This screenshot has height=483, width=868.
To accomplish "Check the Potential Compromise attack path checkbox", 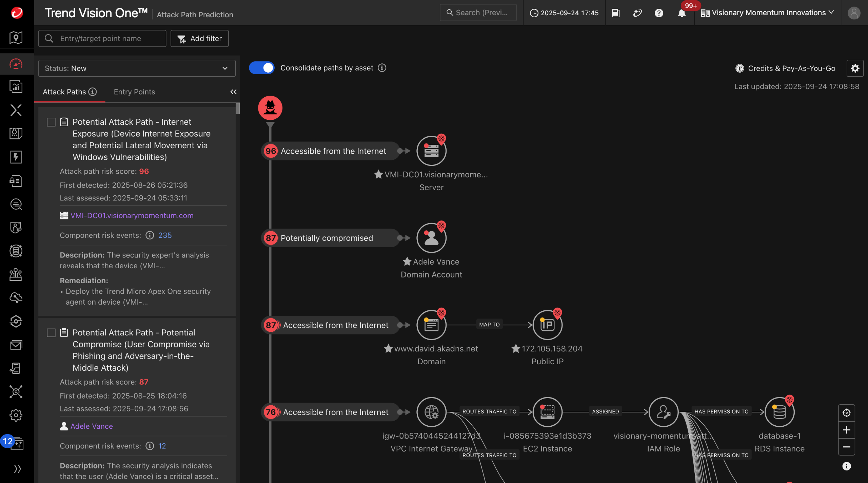I will pos(51,333).
